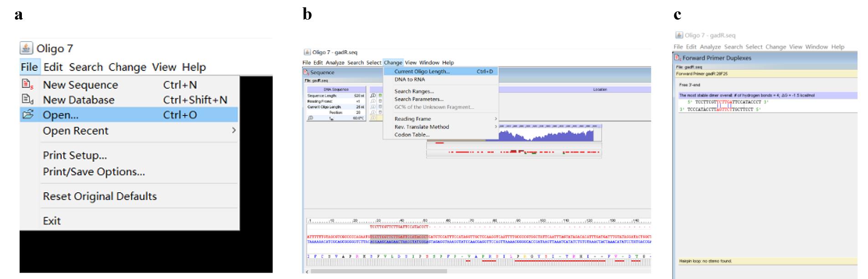This screenshot has height=279, width=868.
Task: Open Window menu in the Sequence window's menu bar
Action: (429, 63)
